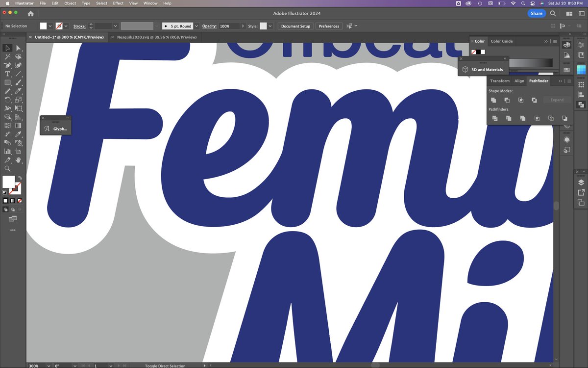Change screen mode button
Screen dimensions: 588x368
coord(13,218)
